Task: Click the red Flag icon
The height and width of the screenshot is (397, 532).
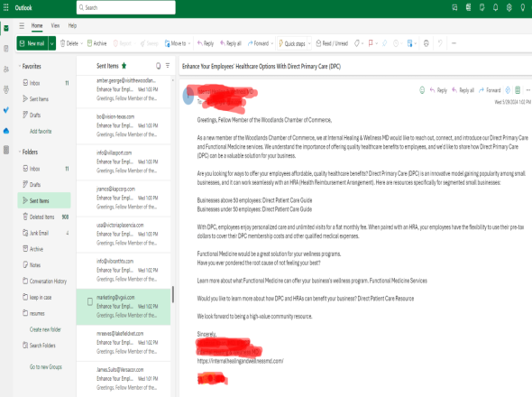Action: tap(371, 43)
